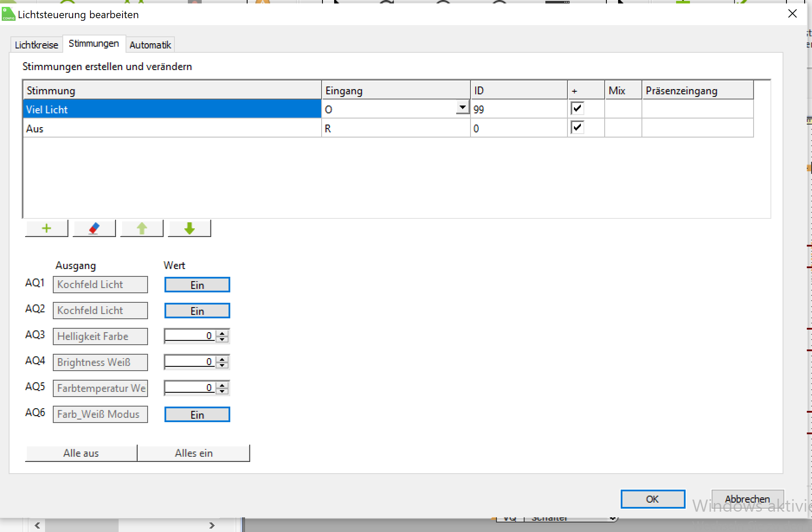
Task: Move mood down with green down arrow
Action: click(190, 228)
